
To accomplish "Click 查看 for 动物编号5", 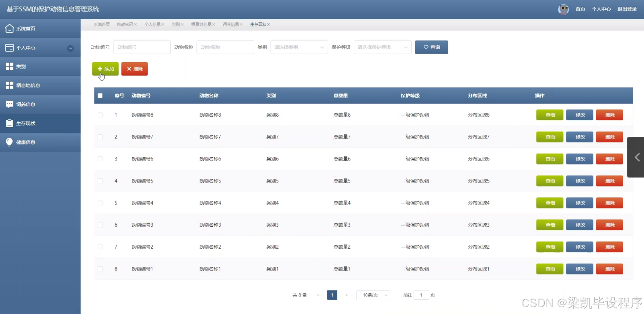I will coord(550,181).
